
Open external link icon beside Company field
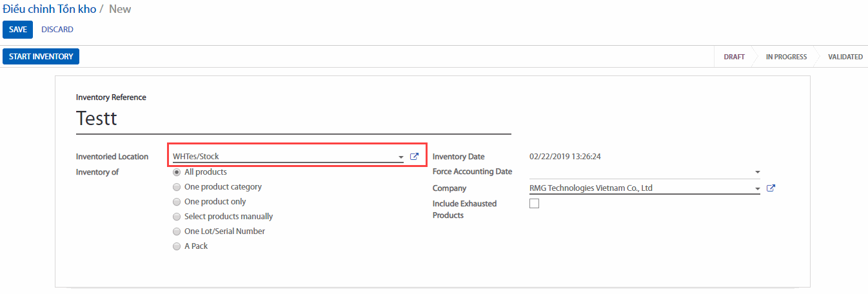point(770,188)
